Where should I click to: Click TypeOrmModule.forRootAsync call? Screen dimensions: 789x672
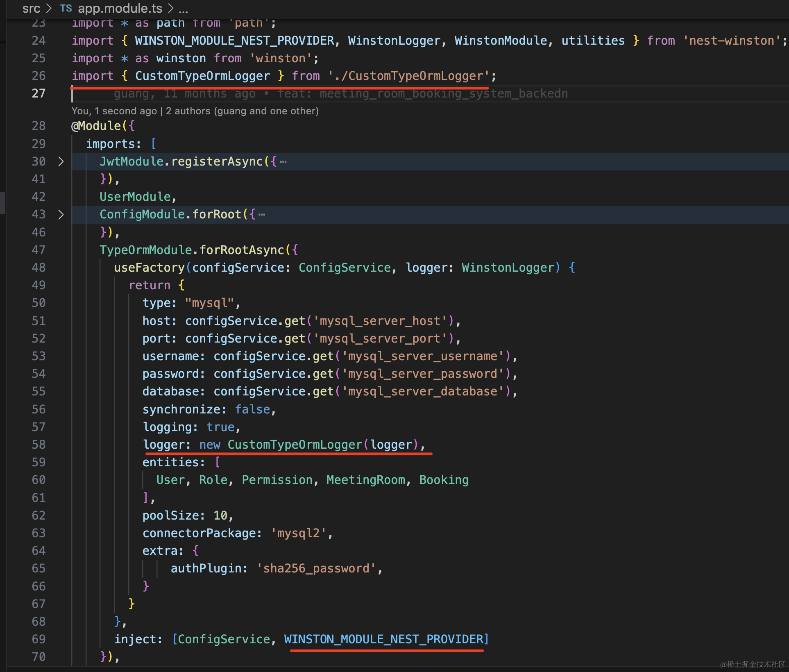click(193, 250)
